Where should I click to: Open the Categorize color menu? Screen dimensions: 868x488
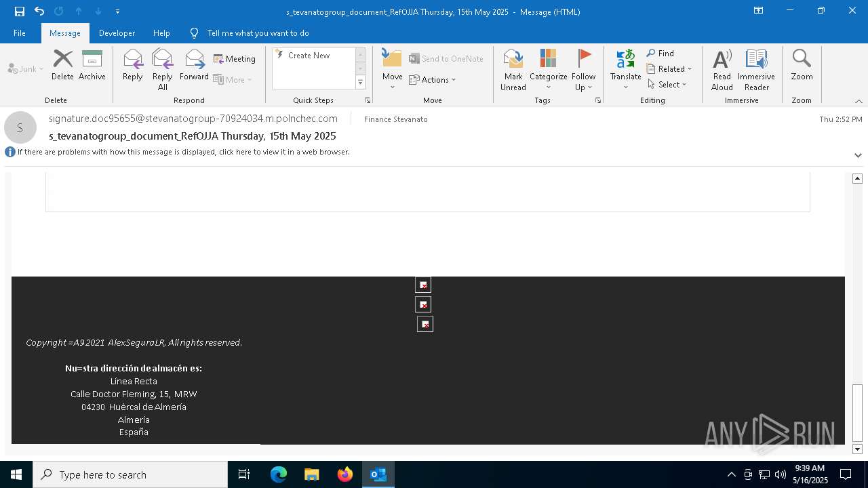548,70
